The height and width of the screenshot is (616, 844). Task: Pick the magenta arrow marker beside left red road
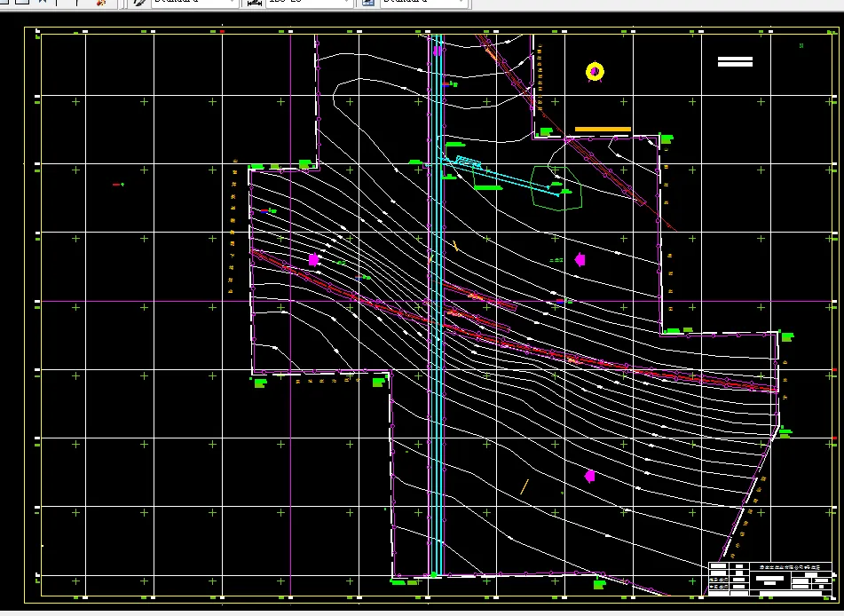tap(314, 260)
